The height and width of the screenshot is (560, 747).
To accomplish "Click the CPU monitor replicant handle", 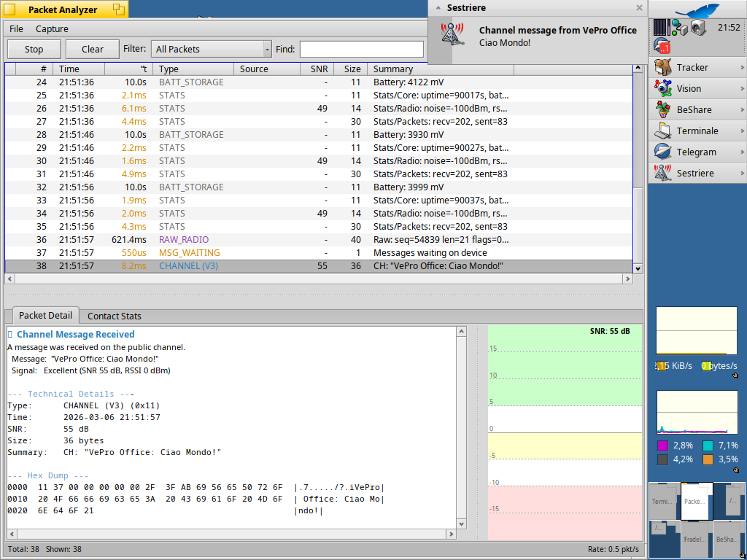I will 736,470.
